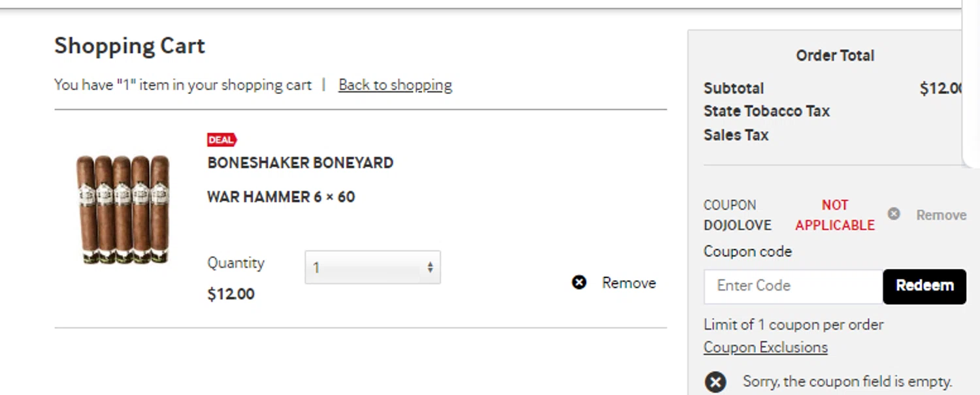The width and height of the screenshot is (980, 395).
Task: Click the red NOT APPLICABLE coupon status
Action: [834, 215]
